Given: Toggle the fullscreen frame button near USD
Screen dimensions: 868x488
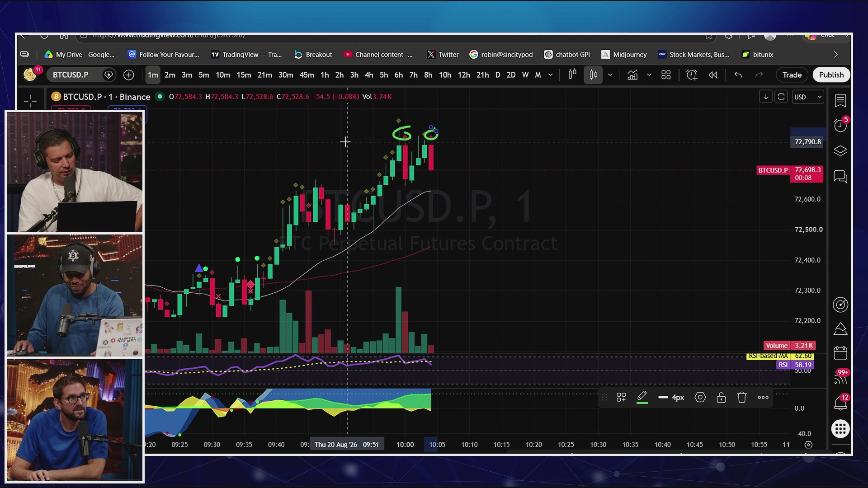Looking at the screenshot, I should coord(781,97).
